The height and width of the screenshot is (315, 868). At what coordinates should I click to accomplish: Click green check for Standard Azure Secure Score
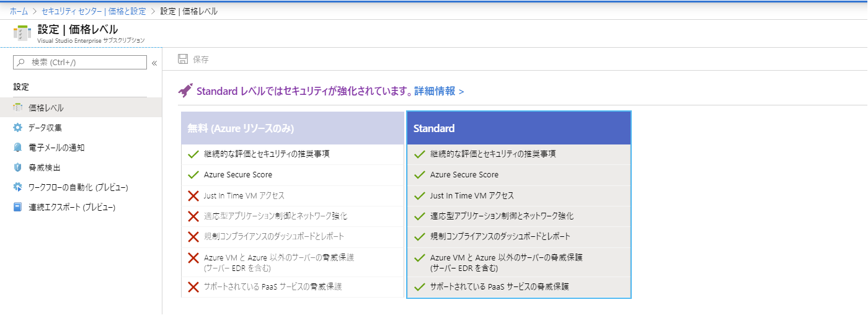(x=419, y=175)
